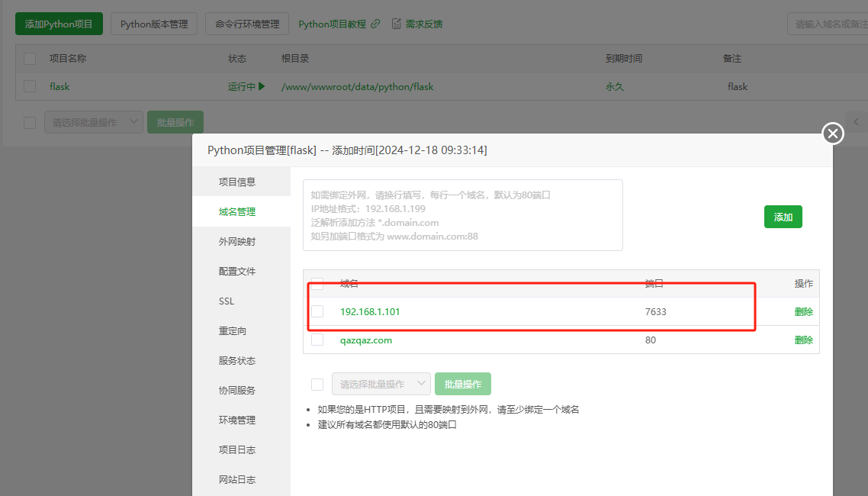Open the 配置文件 tab

(x=241, y=271)
